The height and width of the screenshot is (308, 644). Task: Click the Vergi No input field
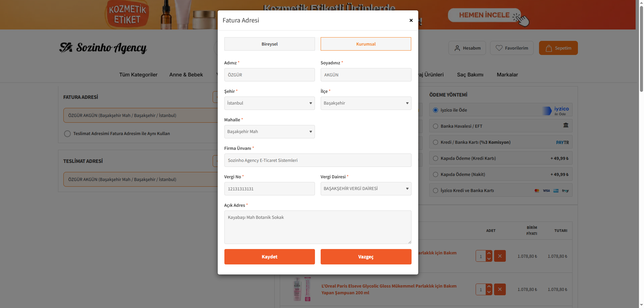click(x=270, y=189)
